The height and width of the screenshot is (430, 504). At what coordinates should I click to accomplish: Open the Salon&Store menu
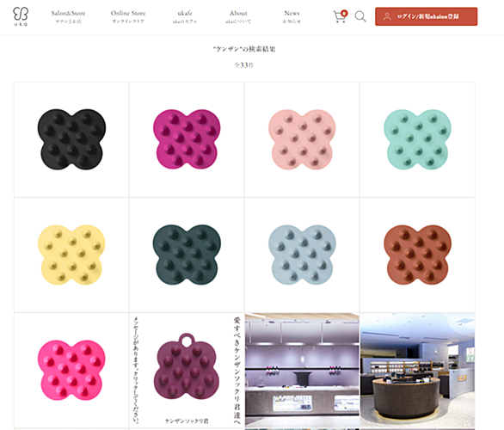[68, 16]
